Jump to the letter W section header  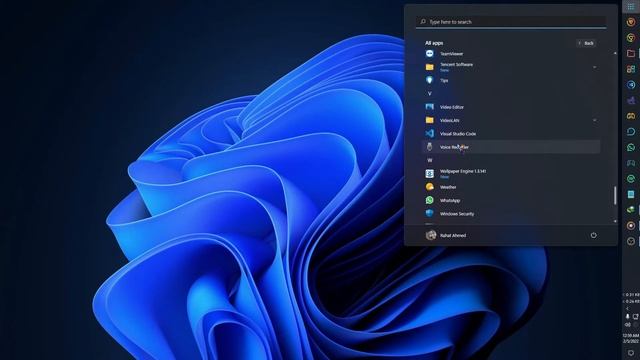(x=429, y=160)
